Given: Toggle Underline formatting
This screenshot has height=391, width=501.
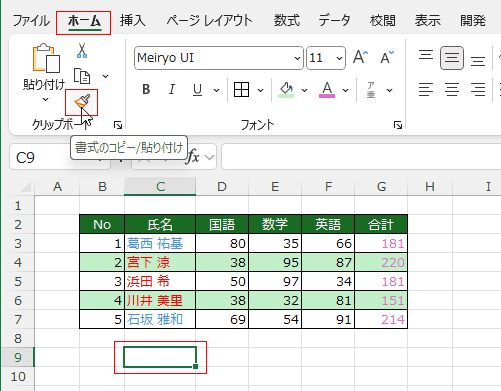Looking at the screenshot, I should click(197, 90).
